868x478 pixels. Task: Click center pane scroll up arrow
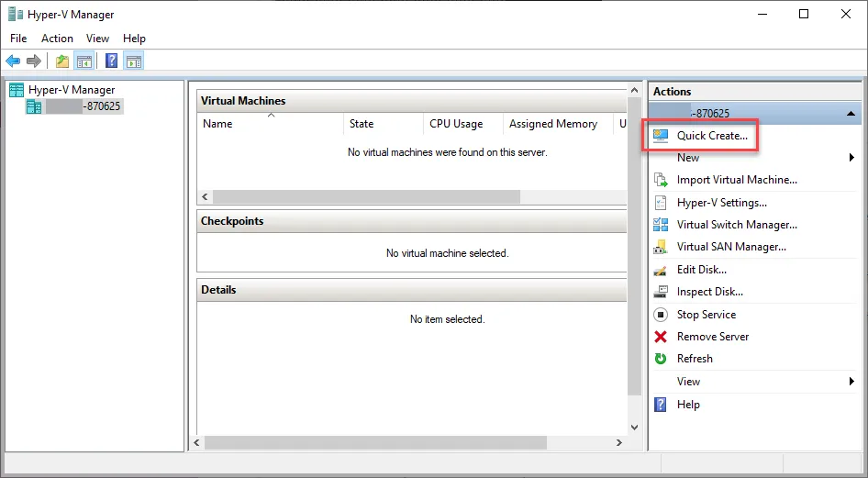tap(634, 90)
